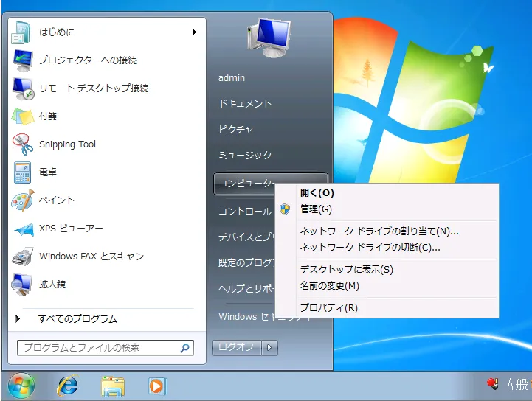Click the プログラムとファイルの検索 search box

[106, 348]
